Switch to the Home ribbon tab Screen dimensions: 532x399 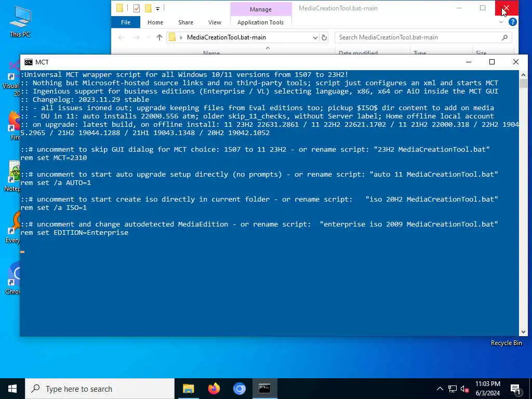tap(155, 22)
